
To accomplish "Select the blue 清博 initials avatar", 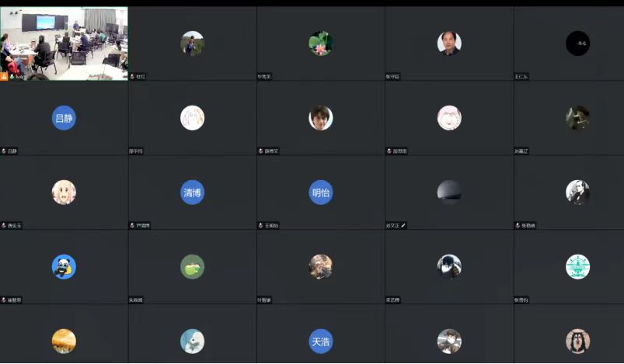I will pyautogui.click(x=193, y=192).
